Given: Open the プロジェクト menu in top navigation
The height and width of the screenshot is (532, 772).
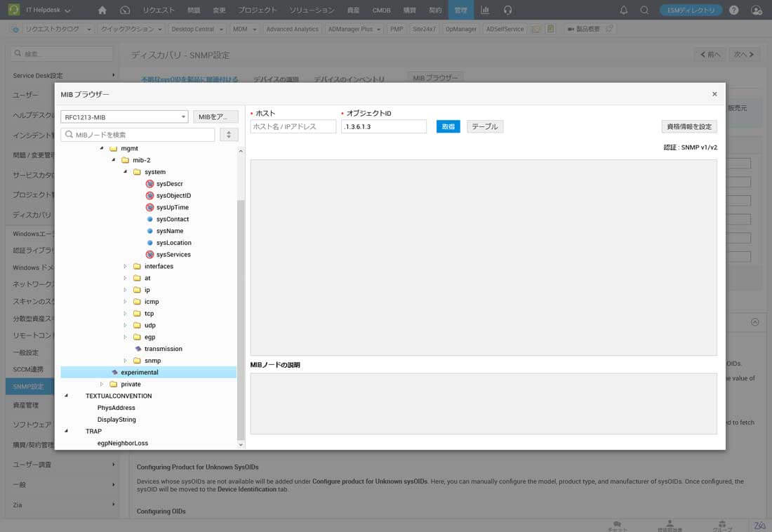Looking at the screenshot, I should 257,10.
